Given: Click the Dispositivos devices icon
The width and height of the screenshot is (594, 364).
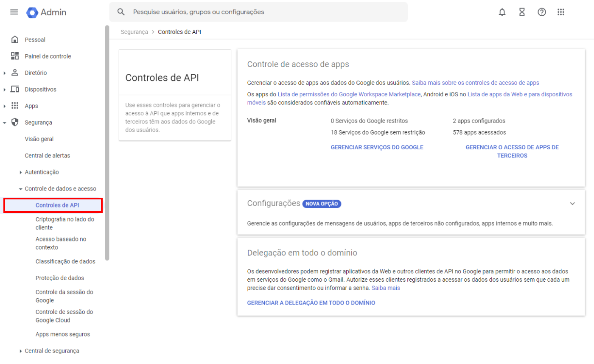Looking at the screenshot, I should (x=15, y=89).
